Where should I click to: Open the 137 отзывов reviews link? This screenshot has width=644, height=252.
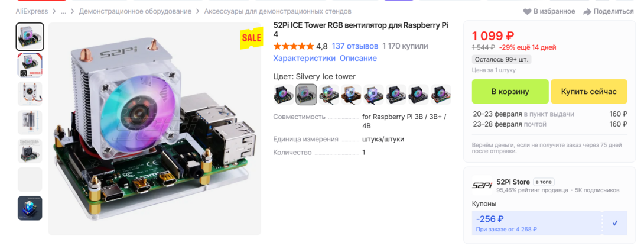(x=355, y=46)
